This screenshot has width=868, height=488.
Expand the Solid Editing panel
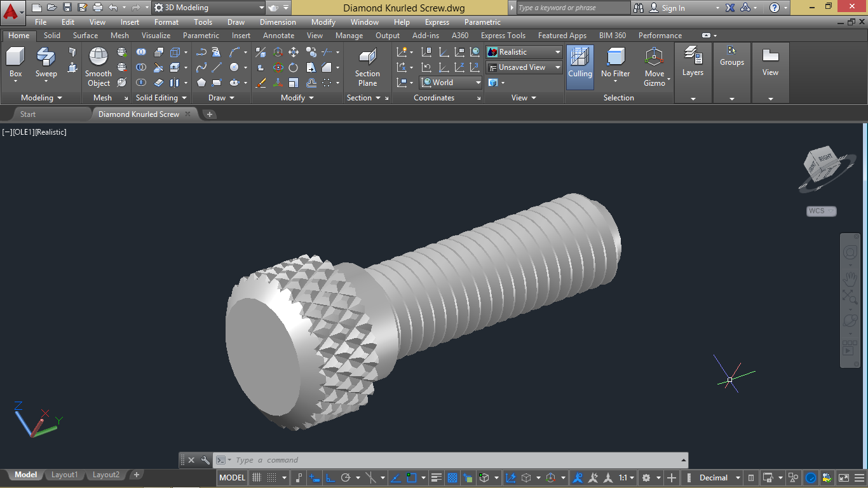click(161, 98)
